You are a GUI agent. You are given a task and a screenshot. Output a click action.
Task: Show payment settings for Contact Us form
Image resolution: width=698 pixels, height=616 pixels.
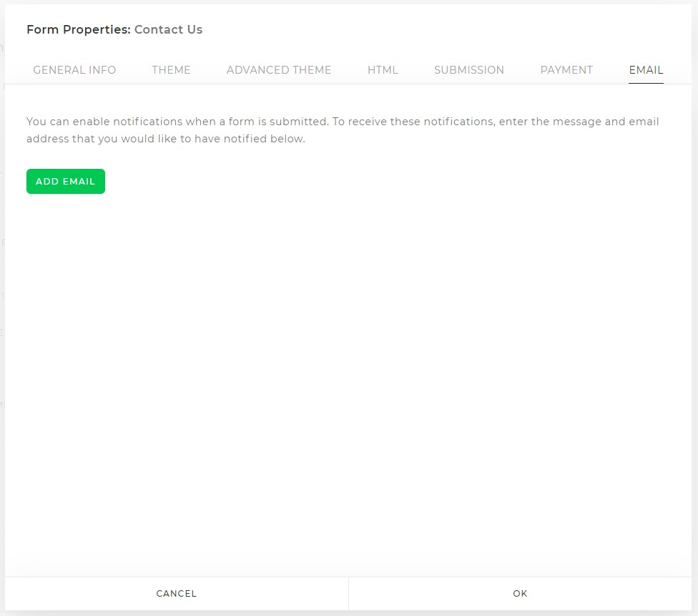click(x=566, y=70)
